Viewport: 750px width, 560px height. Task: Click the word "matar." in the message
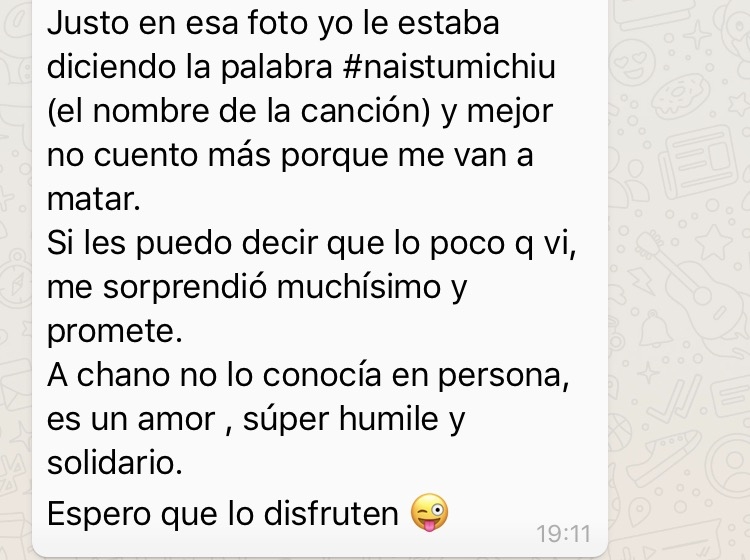click(94, 199)
